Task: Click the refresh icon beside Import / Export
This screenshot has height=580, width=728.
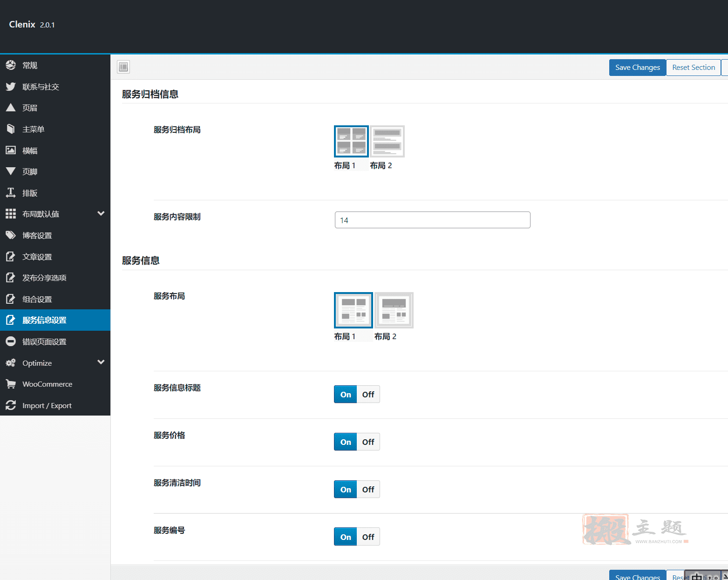Action: tap(11, 405)
